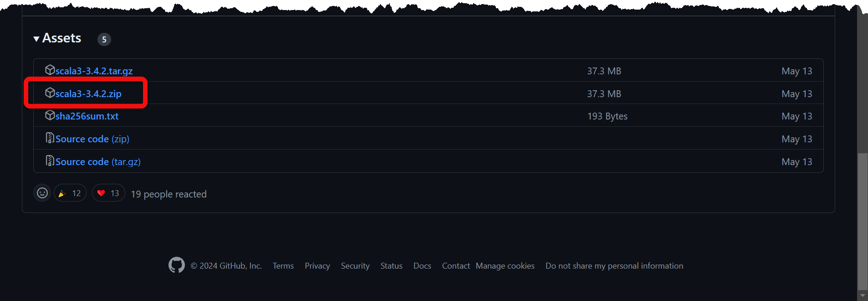Click the GitHub Octocat logo in footer
868x301 pixels.
tap(177, 265)
